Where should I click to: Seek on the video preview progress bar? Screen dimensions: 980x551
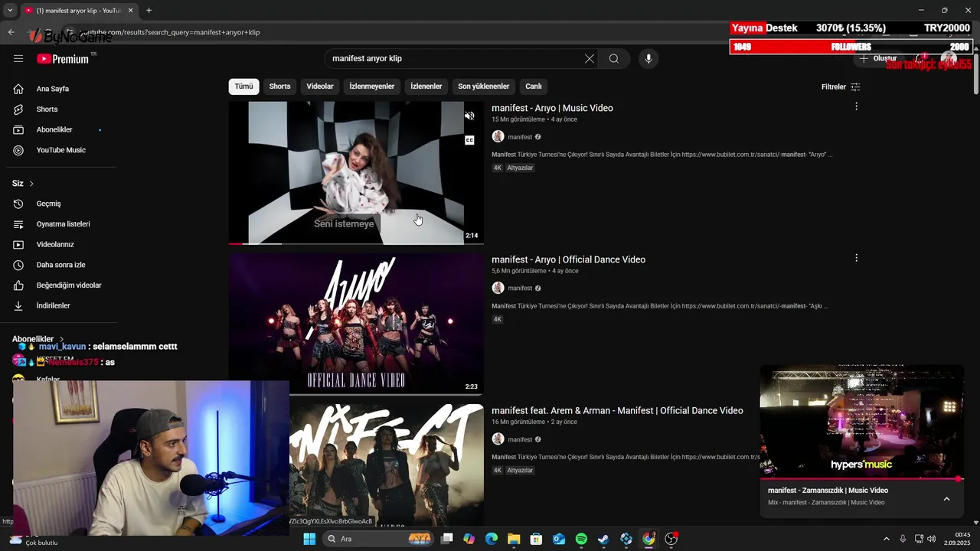[356, 243]
